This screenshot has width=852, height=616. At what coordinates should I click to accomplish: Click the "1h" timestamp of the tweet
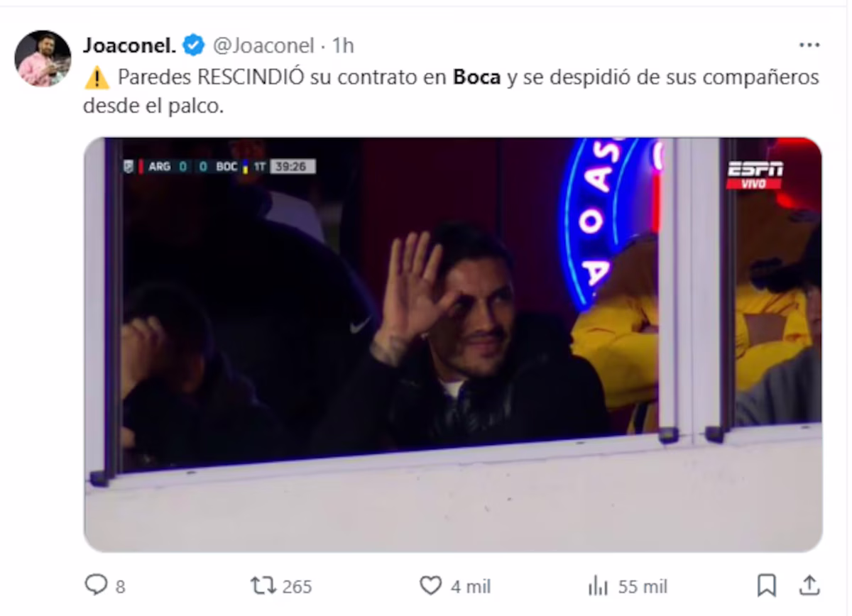click(x=343, y=46)
